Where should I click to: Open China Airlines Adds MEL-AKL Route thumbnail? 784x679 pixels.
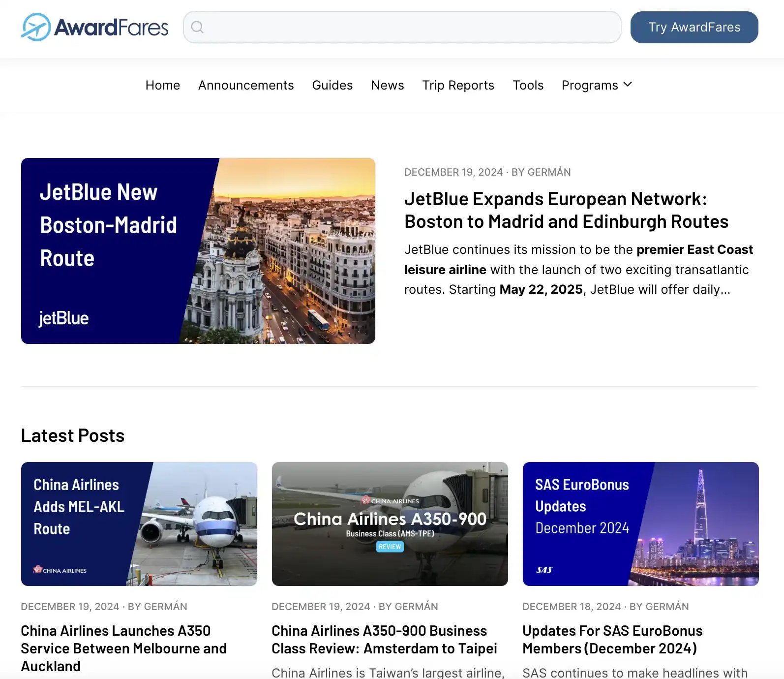click(x=139, y=524)
